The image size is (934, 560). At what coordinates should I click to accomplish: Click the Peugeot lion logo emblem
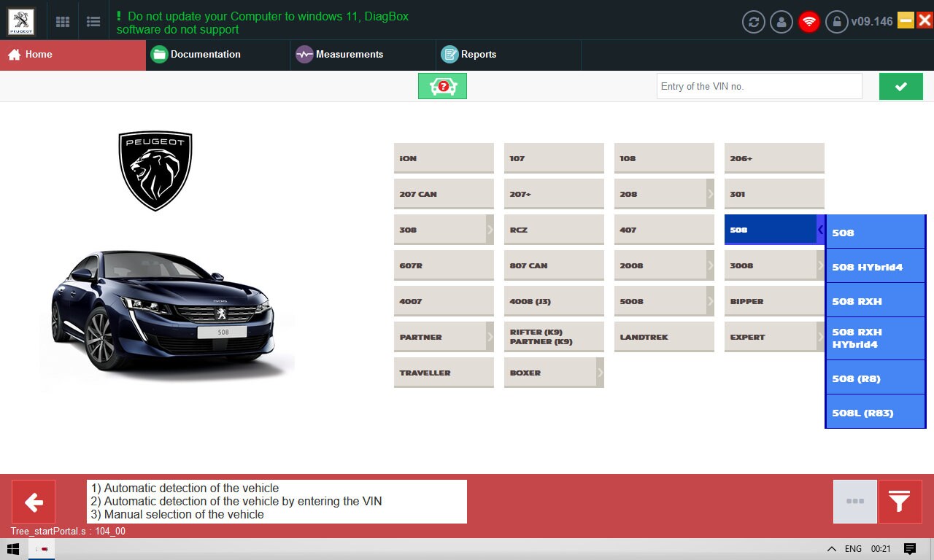point(155,171)
